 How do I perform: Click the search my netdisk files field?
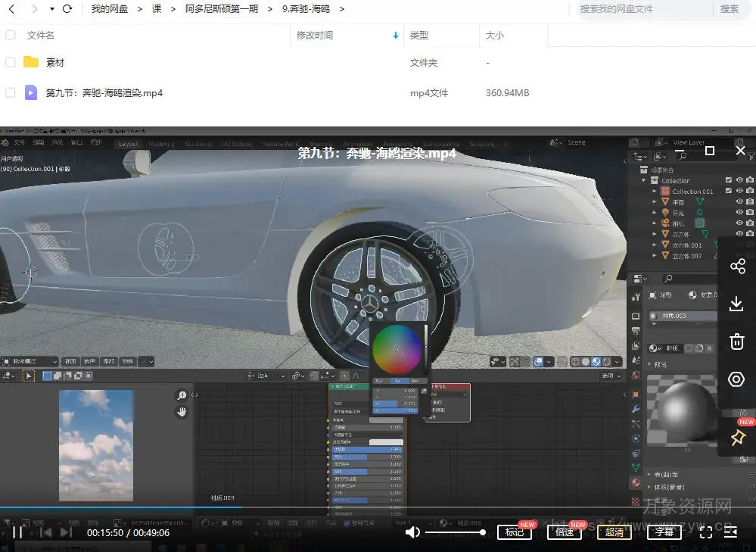pos(643,9)
